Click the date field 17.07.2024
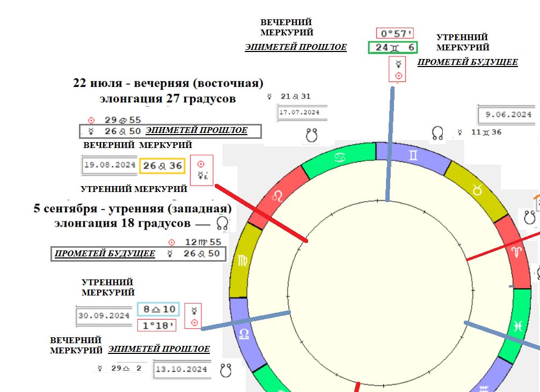The image size is (540, 392). click(x=302, y=113)
